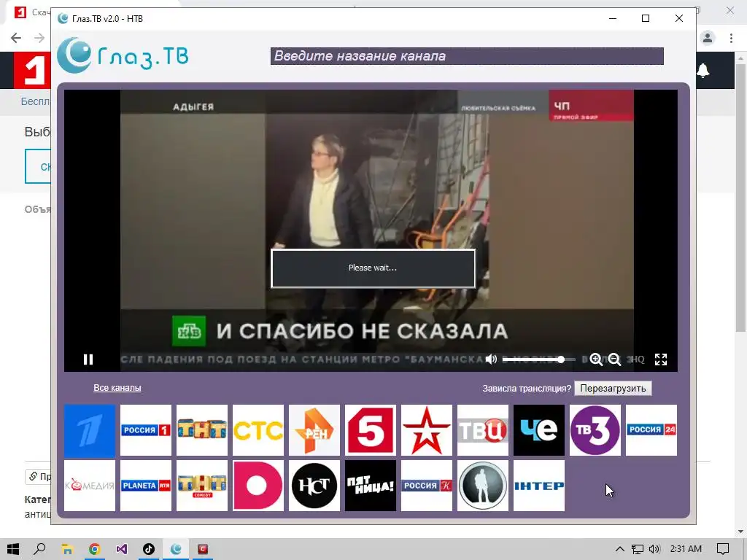Click the Глаз.ТВ logo
Viewport: 747px width, 560px height.
click(x=123, y=55)
